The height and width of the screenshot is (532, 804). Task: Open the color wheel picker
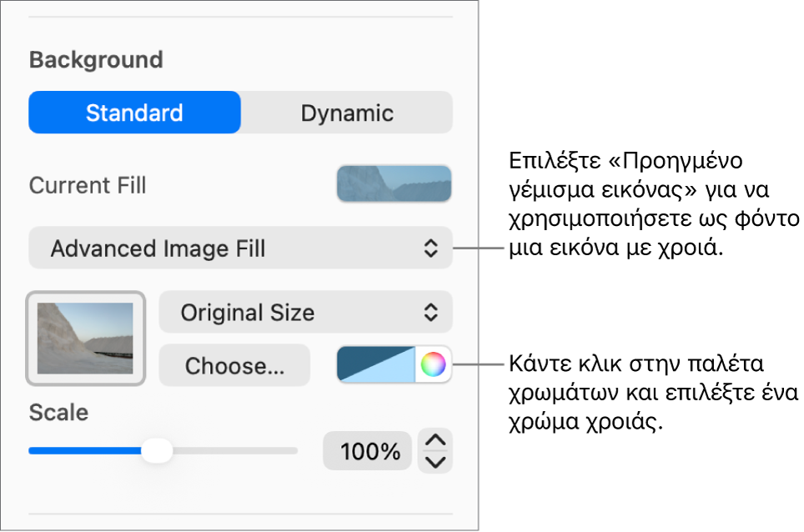[x=433, y=364]
